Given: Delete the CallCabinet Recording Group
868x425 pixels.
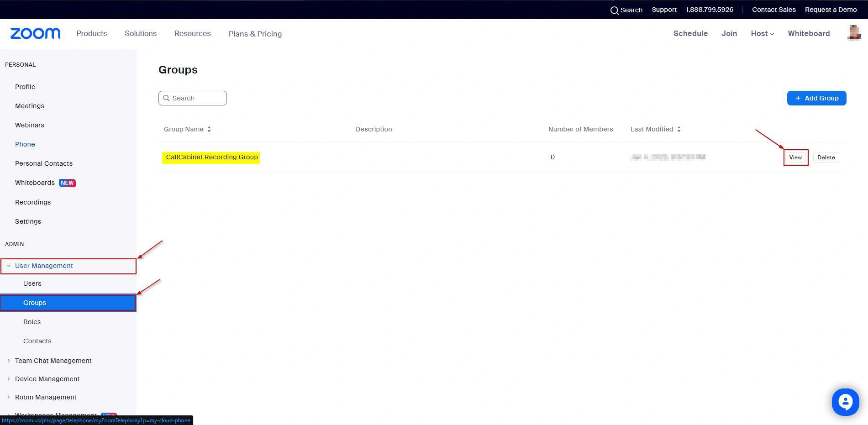Looking at the screenshot, I should 826,157.
